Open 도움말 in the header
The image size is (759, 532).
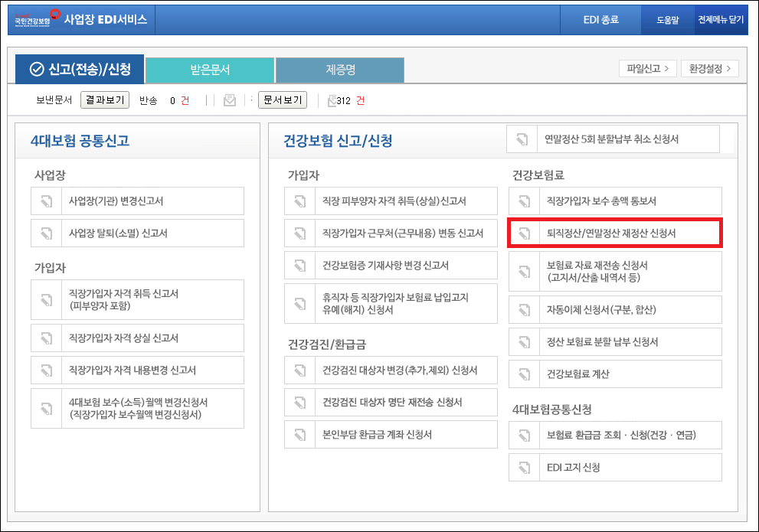coord(668,20)
